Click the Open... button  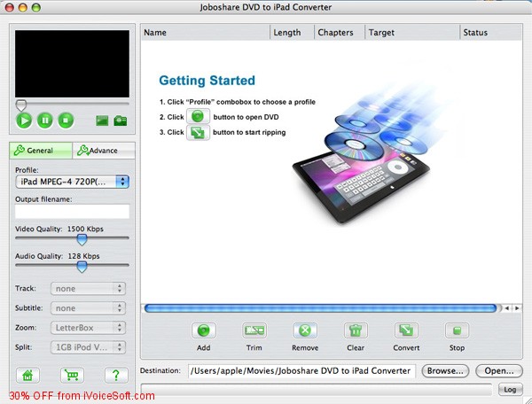click(498, 371)
